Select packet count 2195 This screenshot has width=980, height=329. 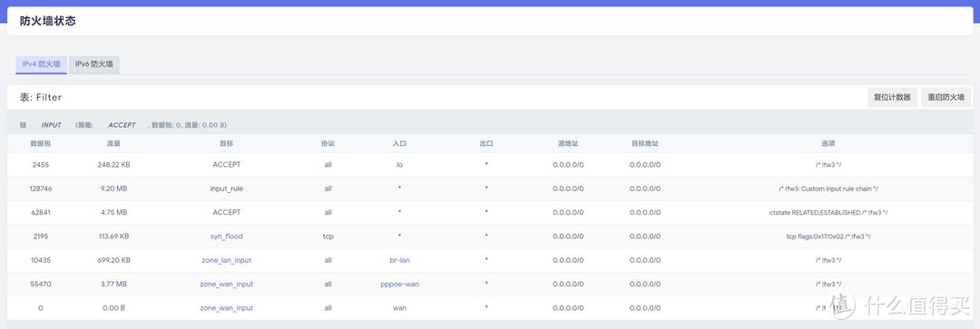40,237
